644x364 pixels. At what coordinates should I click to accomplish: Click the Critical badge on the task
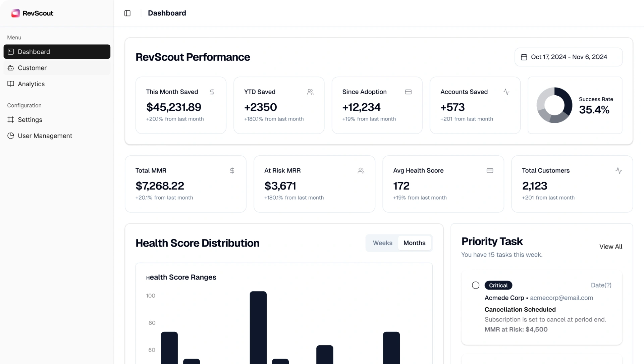[x=498, y=285]
